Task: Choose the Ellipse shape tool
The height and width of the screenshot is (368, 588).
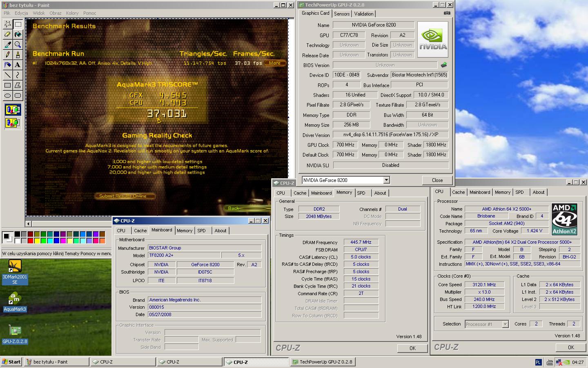Action: pyautogui.click(x=7, y=96)
